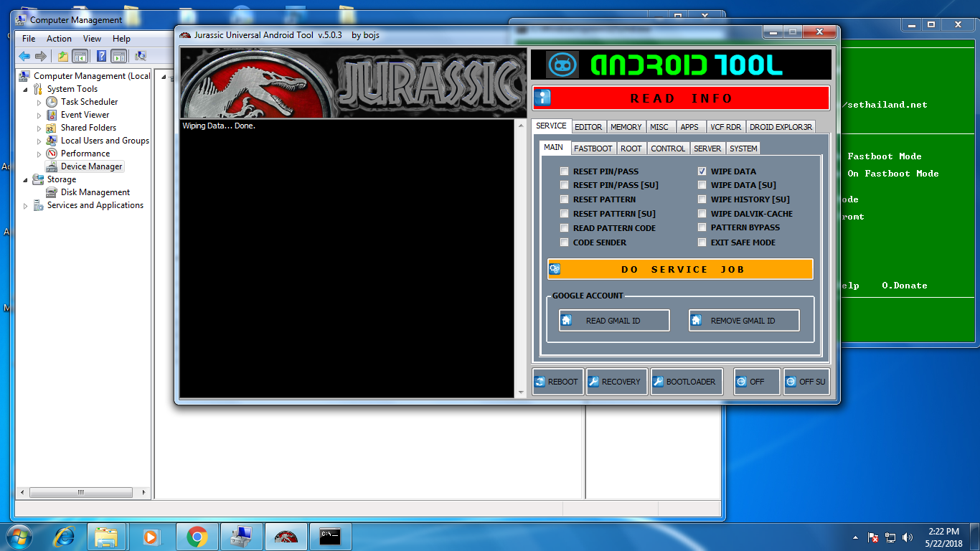Viewport: 980px width, 551px height.
Task: Open the EDITOR tab
Action: (588, 127)
